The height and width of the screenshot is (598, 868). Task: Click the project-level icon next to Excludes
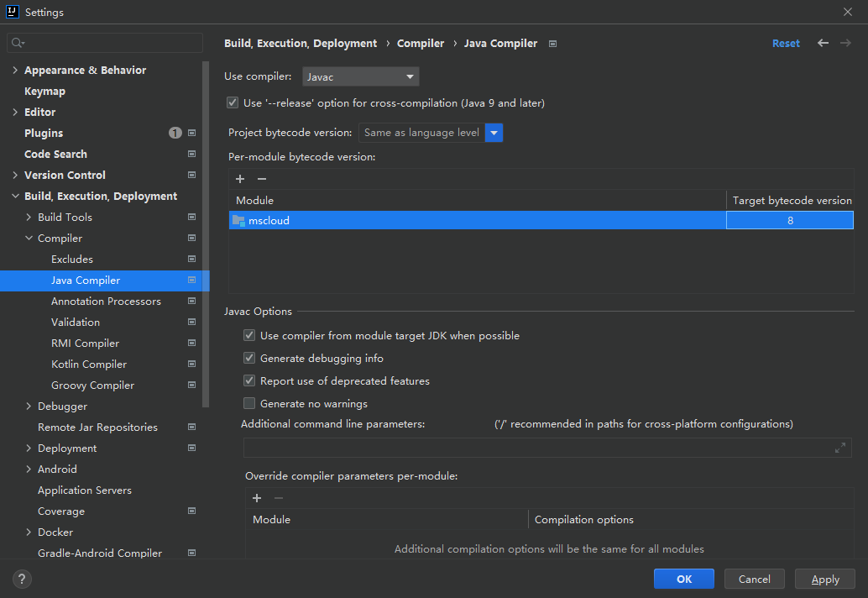[x=191, y=260]
